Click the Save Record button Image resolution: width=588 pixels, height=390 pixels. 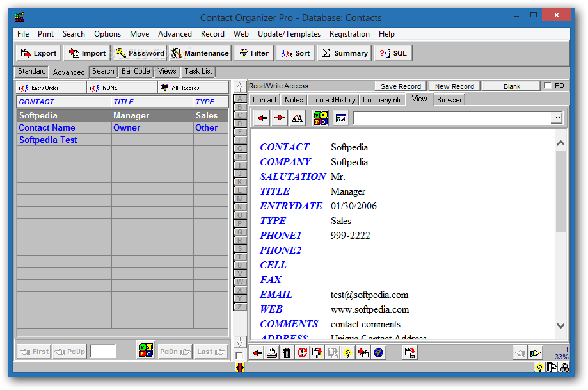[x=401, y=86]
